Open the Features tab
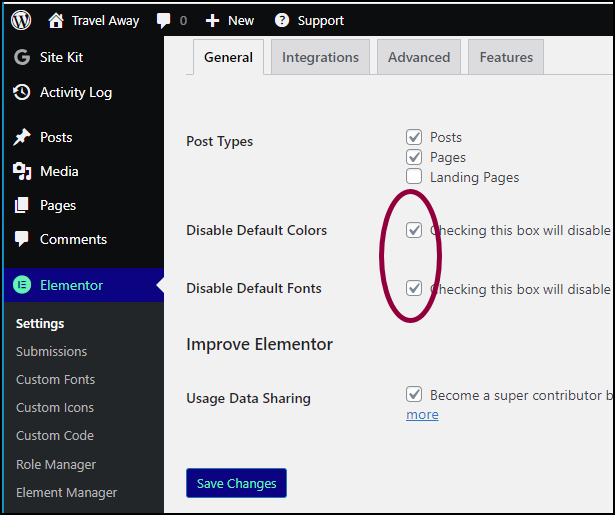The width and height of the screenshot is (615, 515). pyautogui.click(x=506, y=57)
